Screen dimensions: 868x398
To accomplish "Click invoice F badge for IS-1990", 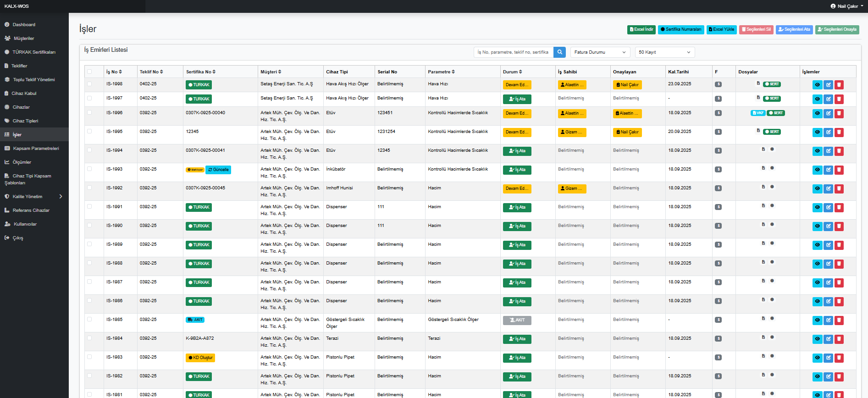I will pos(718,226).
